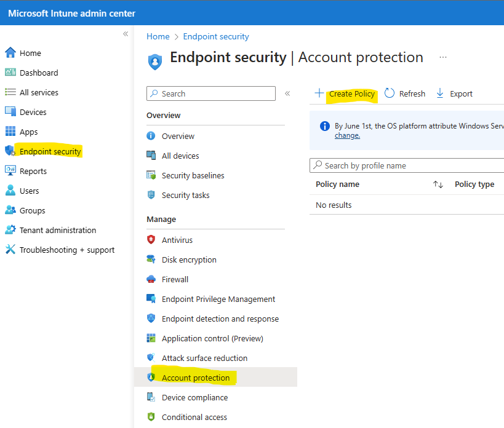The width and height of the screenshot is (504, 428).
Task: Click the Security baselines icon
Action: click(151, 175)
